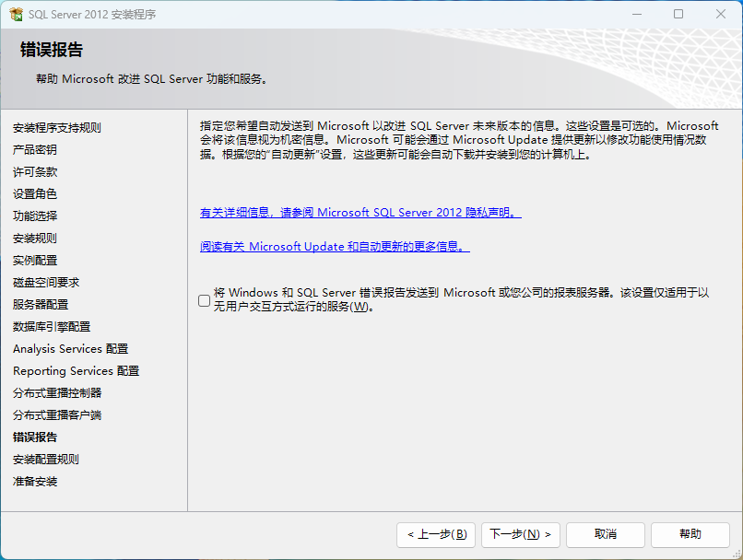Select the 实例配置 step
The image size is (743, 560).
click(35, 261)
